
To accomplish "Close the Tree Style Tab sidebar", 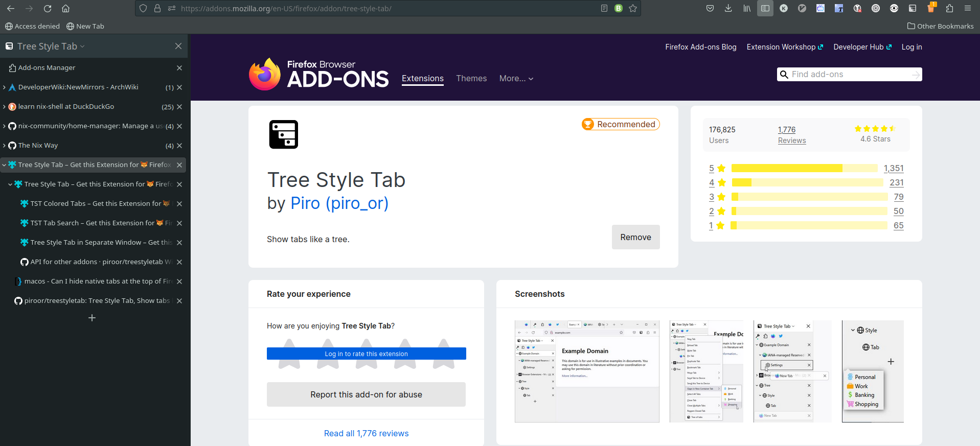I will (x=178, y=46).
